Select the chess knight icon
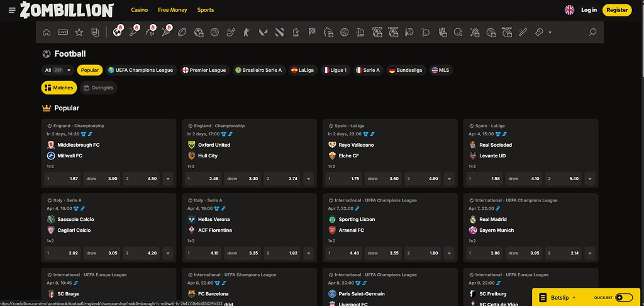This screenshot has width=644, height=306. [296, 32]
